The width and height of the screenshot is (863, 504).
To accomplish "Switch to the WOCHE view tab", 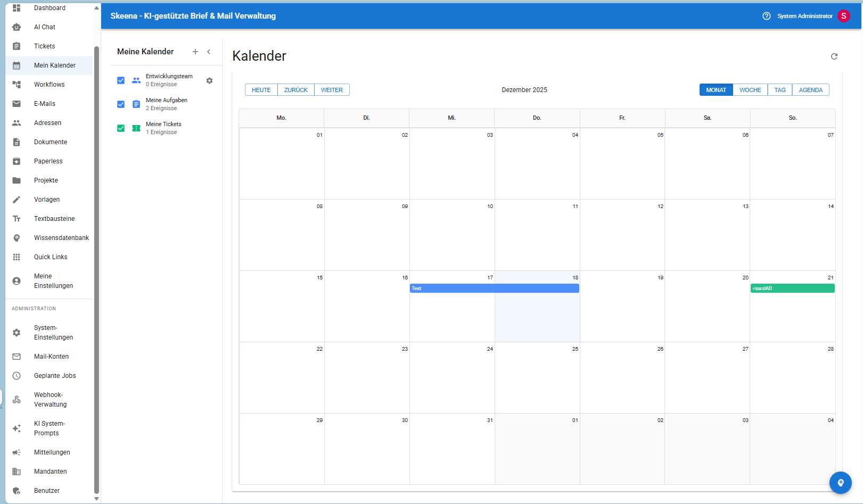I will [750, 89].
